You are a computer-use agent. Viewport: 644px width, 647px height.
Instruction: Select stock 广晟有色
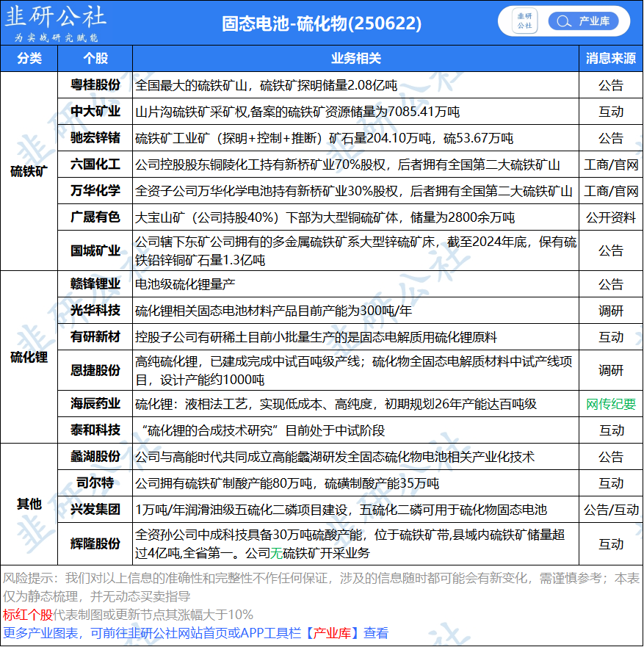(95, 217)
